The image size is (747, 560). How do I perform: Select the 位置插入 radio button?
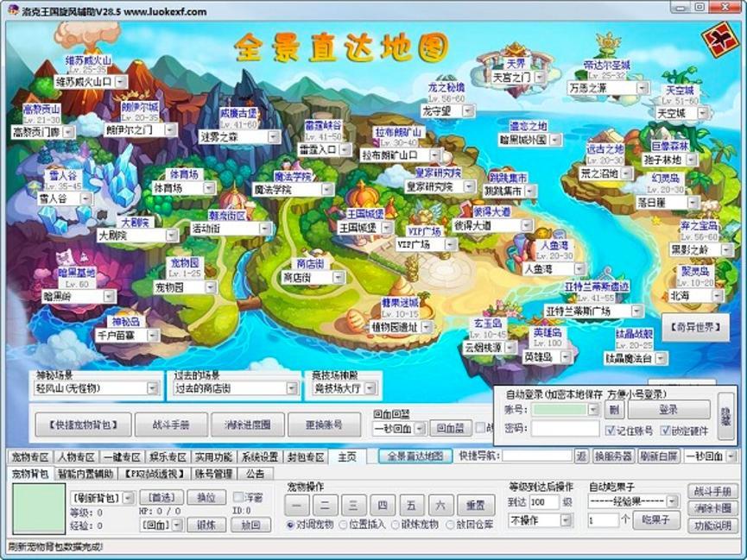(x=343, y=525)
